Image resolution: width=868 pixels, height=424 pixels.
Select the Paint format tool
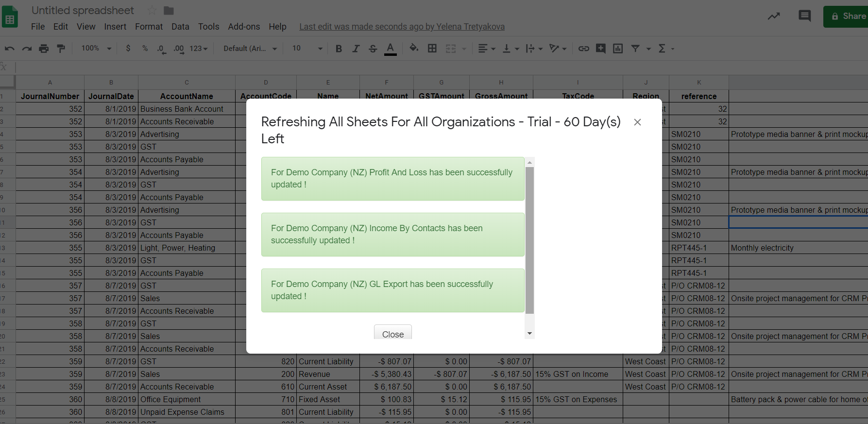[61, 48]
